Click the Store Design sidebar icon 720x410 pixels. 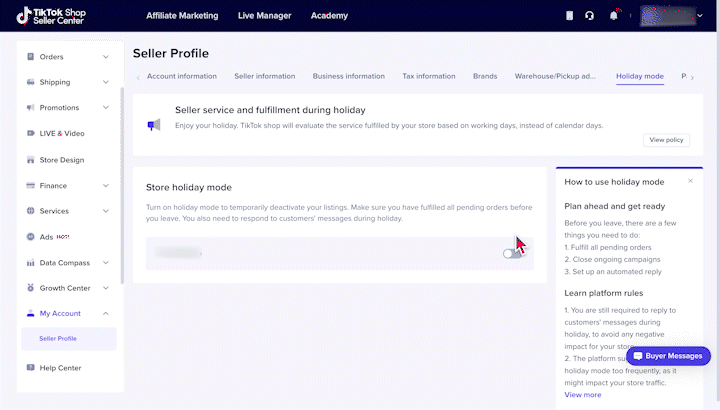click(x=31, y=160)
